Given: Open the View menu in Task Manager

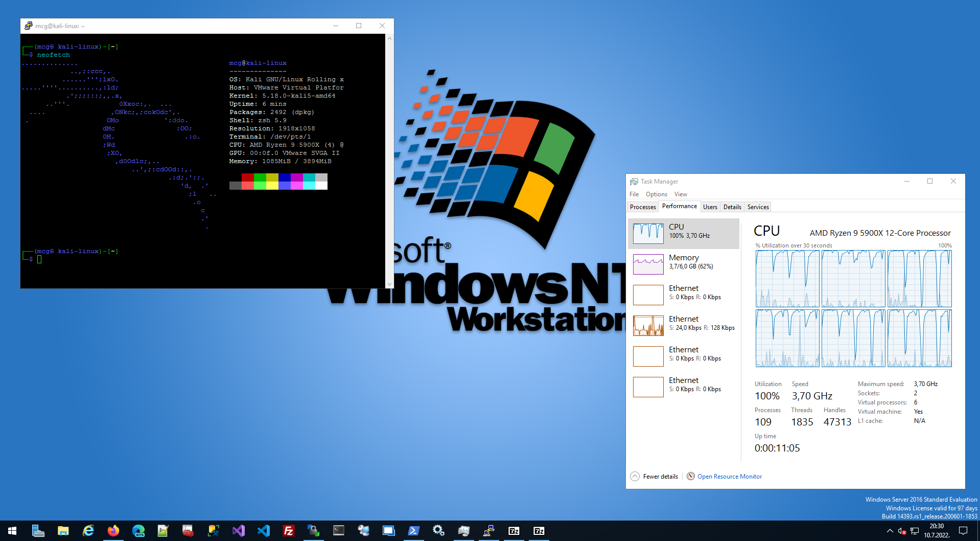Looking at the screenshot, I should pos(681,194).
